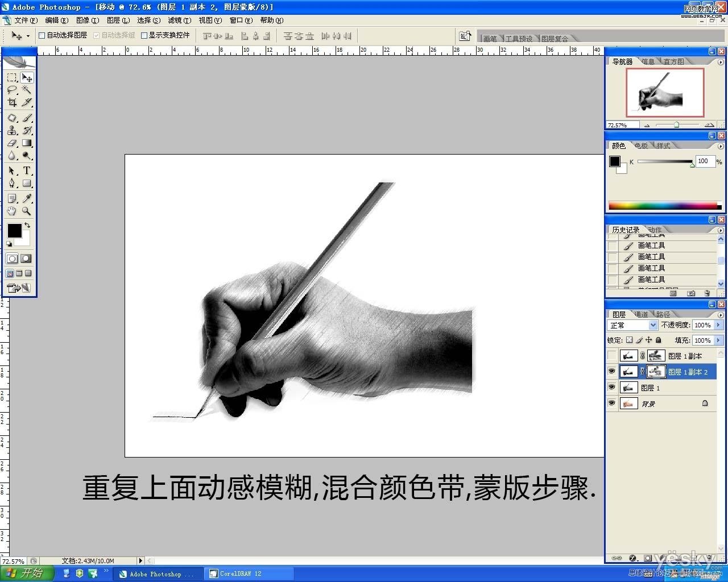Select the Zoom tool
The image size is (728, 582).
[x=27, y=211]
